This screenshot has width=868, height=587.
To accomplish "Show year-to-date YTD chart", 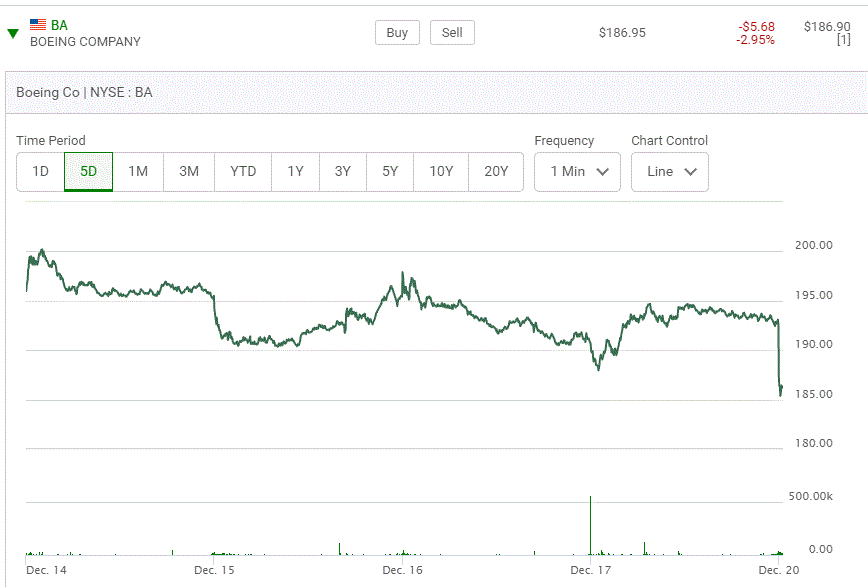I will 243,172.
